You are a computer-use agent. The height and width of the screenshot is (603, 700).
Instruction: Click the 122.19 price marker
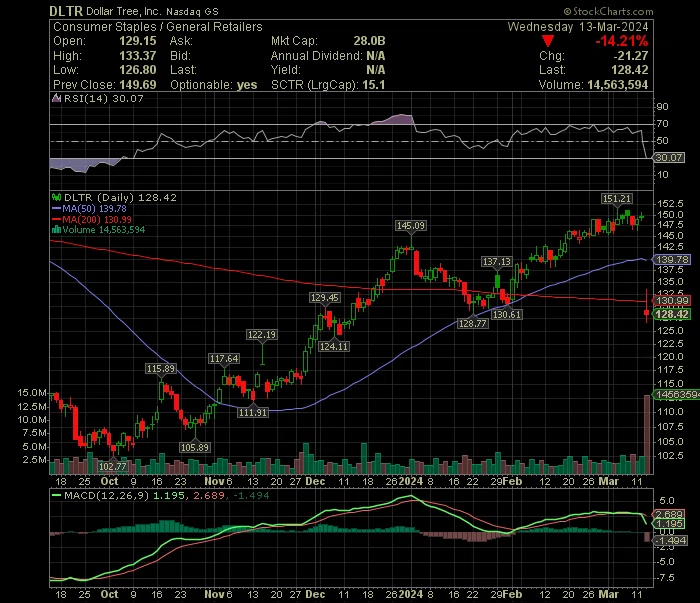[x=262, y=334]
